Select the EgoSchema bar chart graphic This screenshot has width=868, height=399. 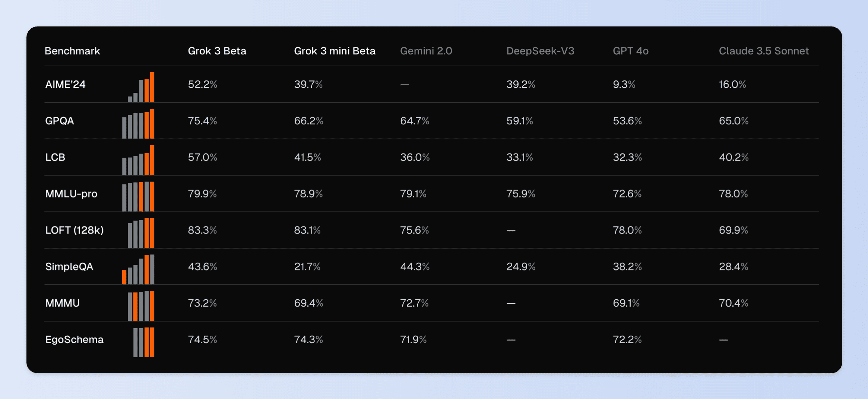coord(144,343)
